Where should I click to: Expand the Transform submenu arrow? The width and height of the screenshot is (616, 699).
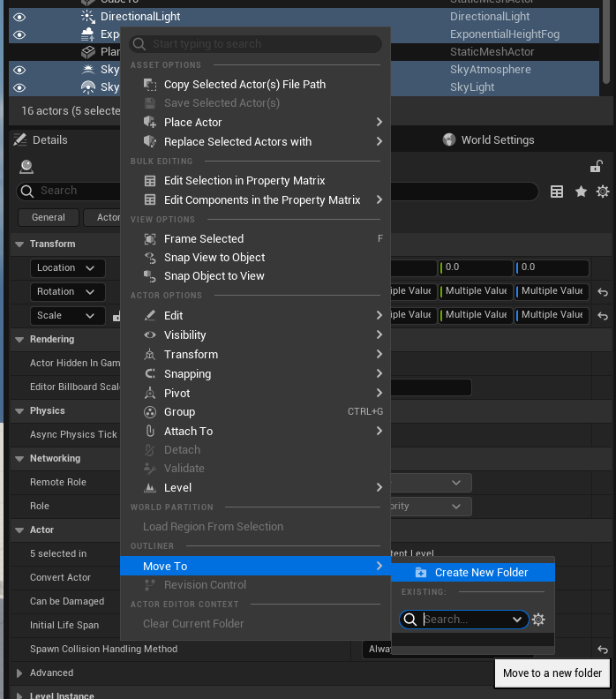click(379, 354)
